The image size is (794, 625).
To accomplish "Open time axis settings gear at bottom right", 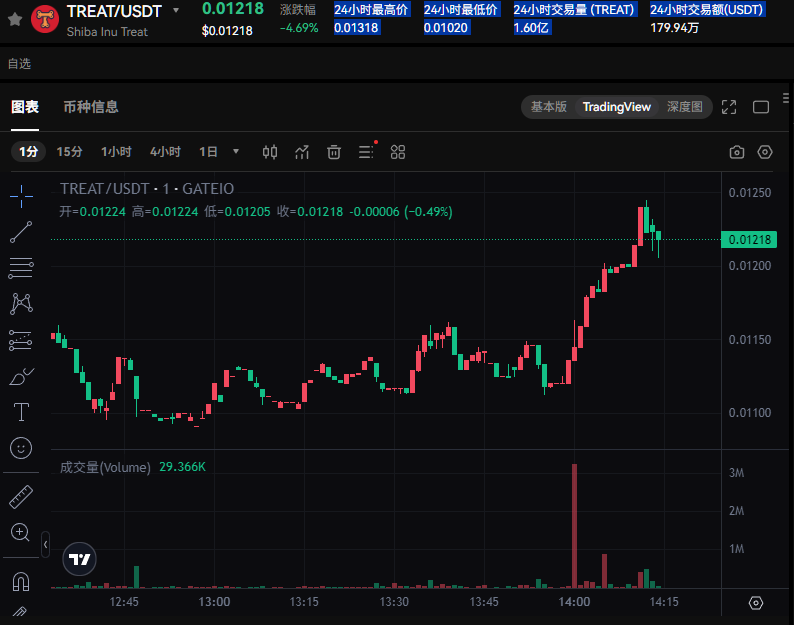I will coord(756,603).
